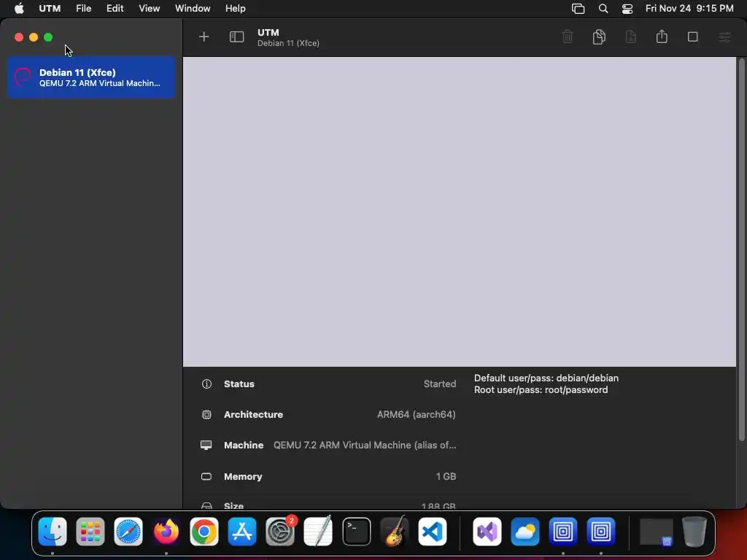Screen dimensions: 747x560
Task: Click the 'Debian 11 (Xfce)' toolbar subtitle
Action: click(x=288, y=43)
